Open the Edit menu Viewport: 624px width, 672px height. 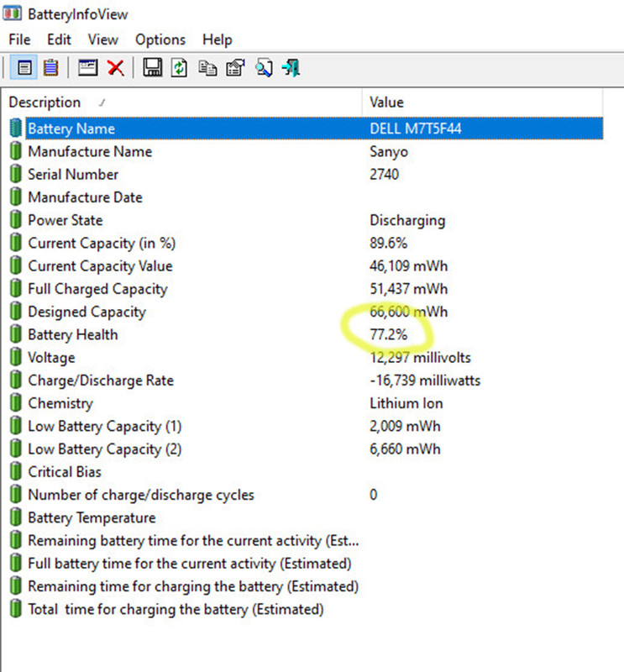59,39
